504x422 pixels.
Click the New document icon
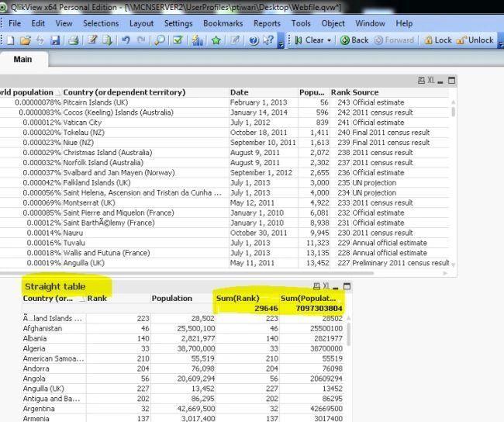(10, 40)
